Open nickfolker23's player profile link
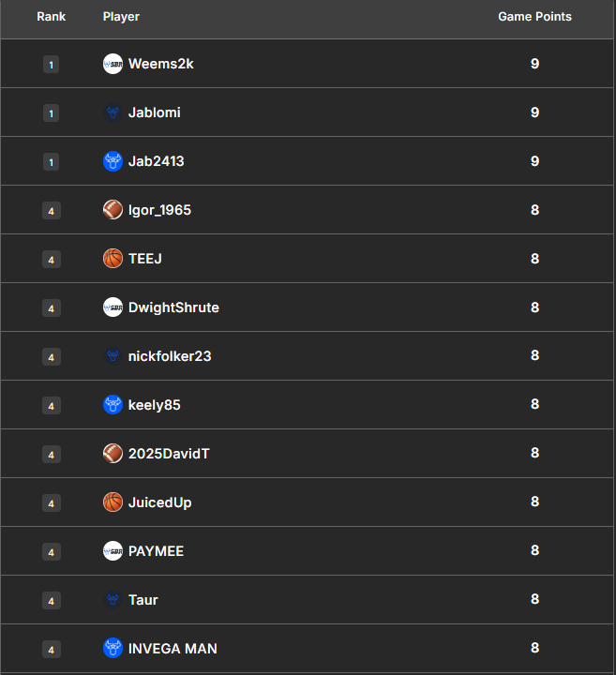Image resolution: width=616 pixels, height=675 pixels. click(x=170, y=356)
